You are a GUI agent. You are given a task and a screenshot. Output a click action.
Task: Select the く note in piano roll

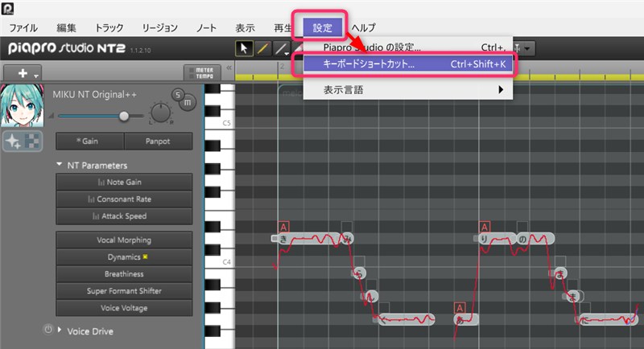coord(405,319)
